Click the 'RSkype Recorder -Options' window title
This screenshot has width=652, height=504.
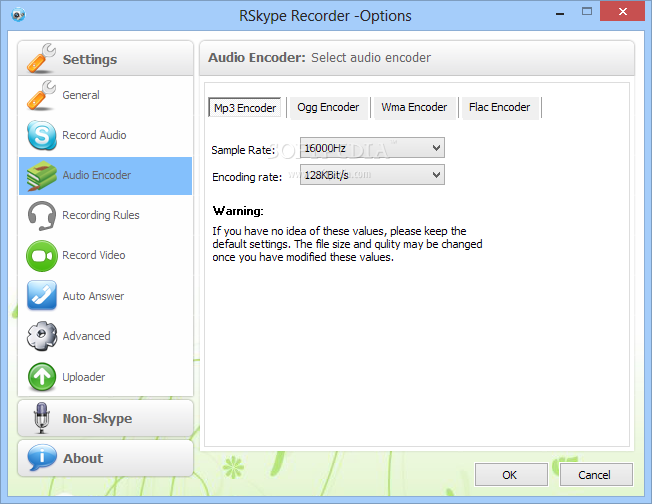pos(325,16)
